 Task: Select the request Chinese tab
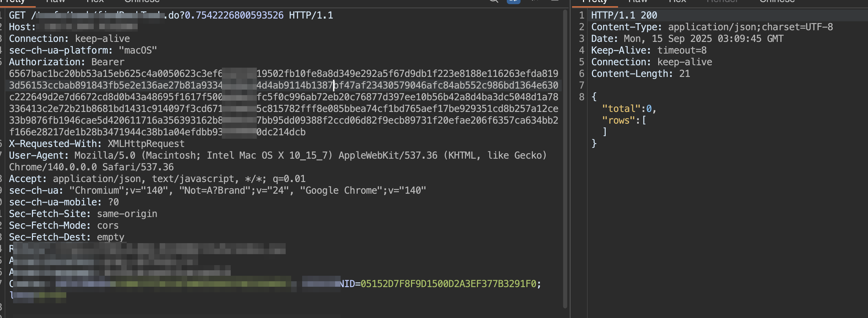point(142,1)
